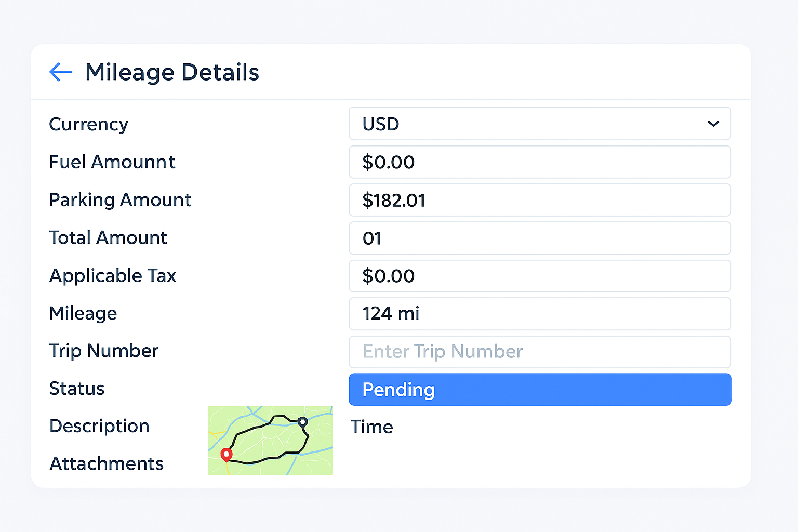Focus the Enter Trip Number input

(540, 352)
